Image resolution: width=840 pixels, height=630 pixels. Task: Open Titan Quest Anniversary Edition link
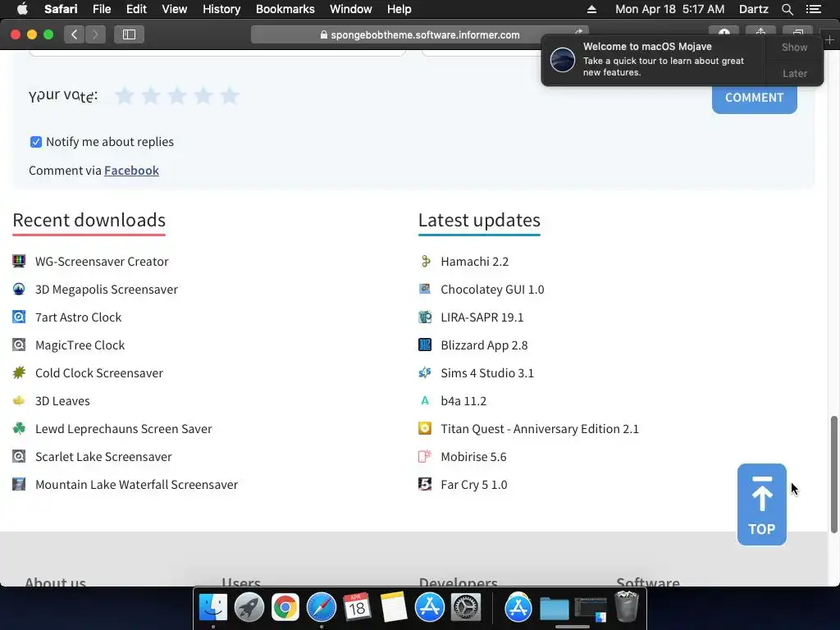click(540, 428)
